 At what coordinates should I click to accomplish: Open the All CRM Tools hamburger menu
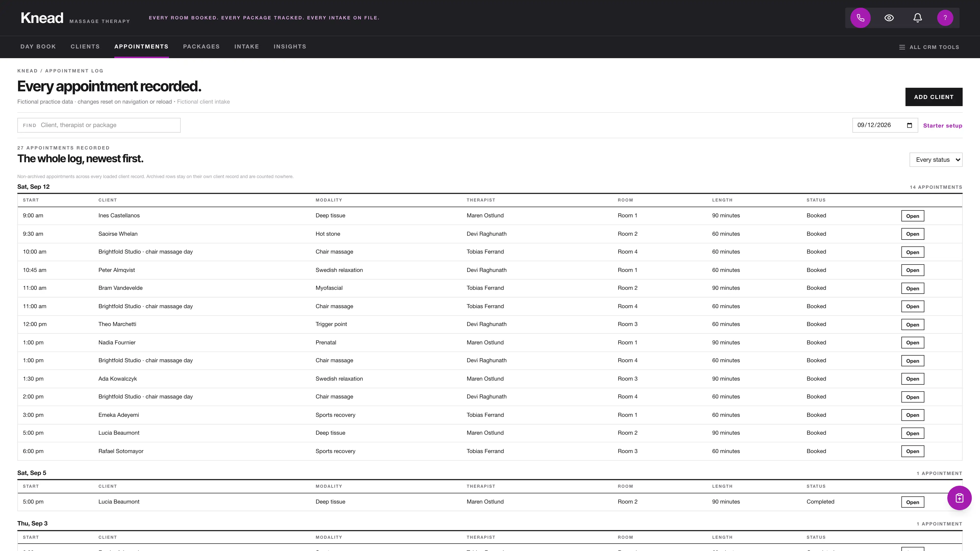(929, 47)
